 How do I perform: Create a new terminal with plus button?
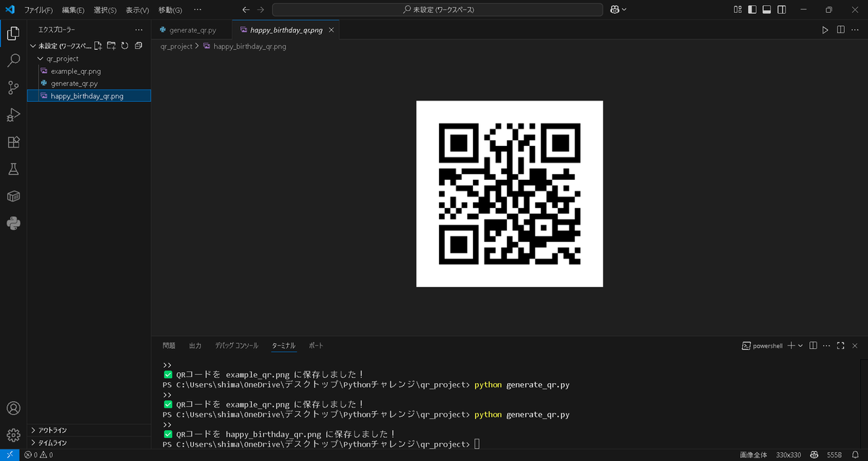point(791,346)
